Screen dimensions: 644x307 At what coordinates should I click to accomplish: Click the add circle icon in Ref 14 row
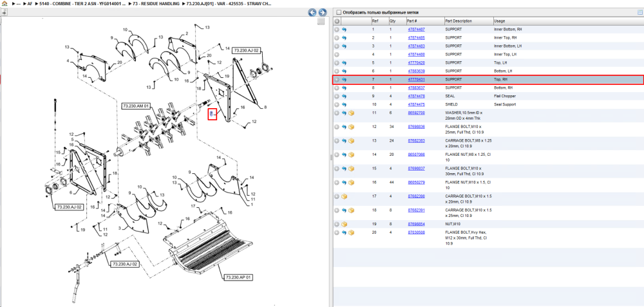pos(336,154)
